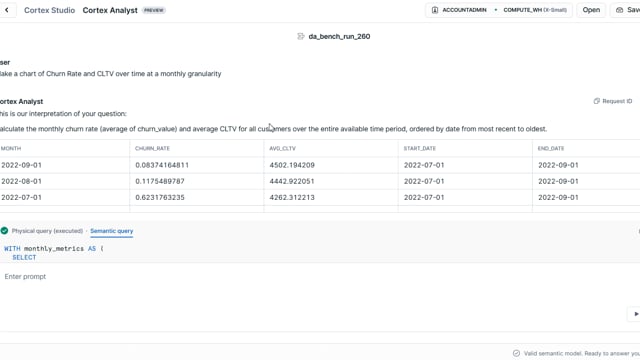Send the prompt with the arrow button
Viewport: 640px width, 360px height.
coord(636,314)
